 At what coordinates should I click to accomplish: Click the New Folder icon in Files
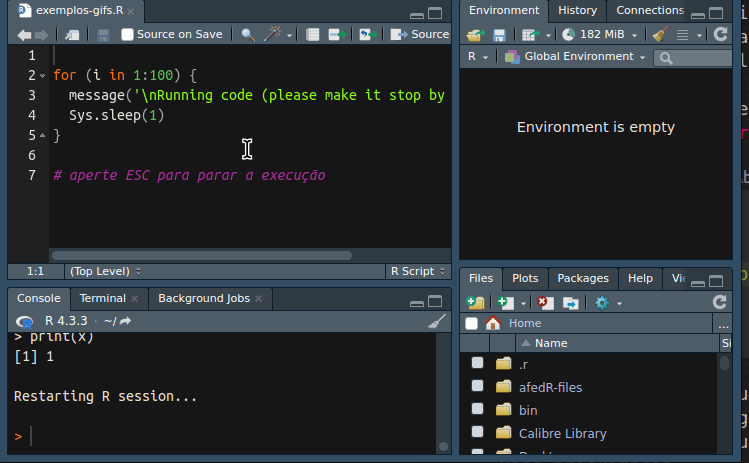[476, 302]
